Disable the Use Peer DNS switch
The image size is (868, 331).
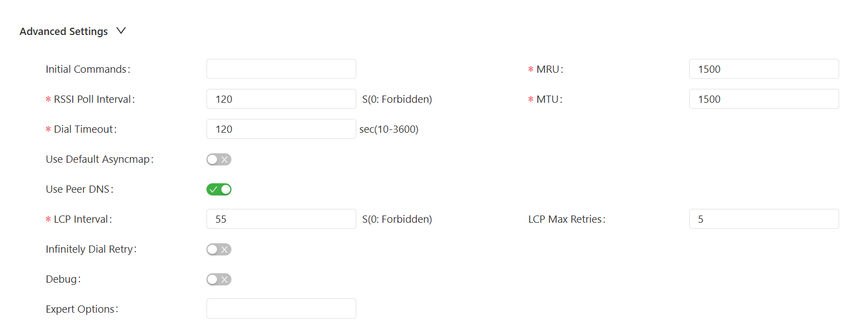tap(219, 189)
